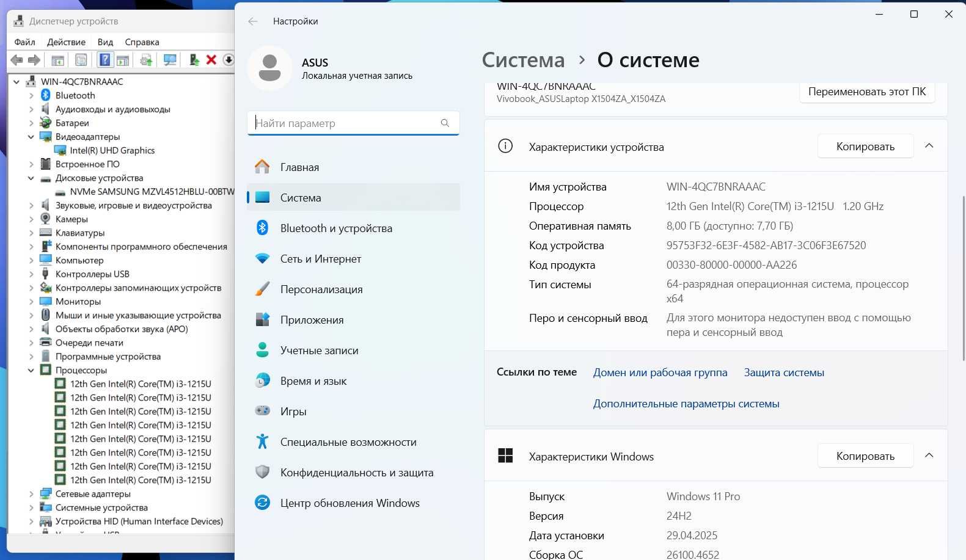
Task: Click show/hide console tree toolbar icon
Action: [x=58, y=60]
